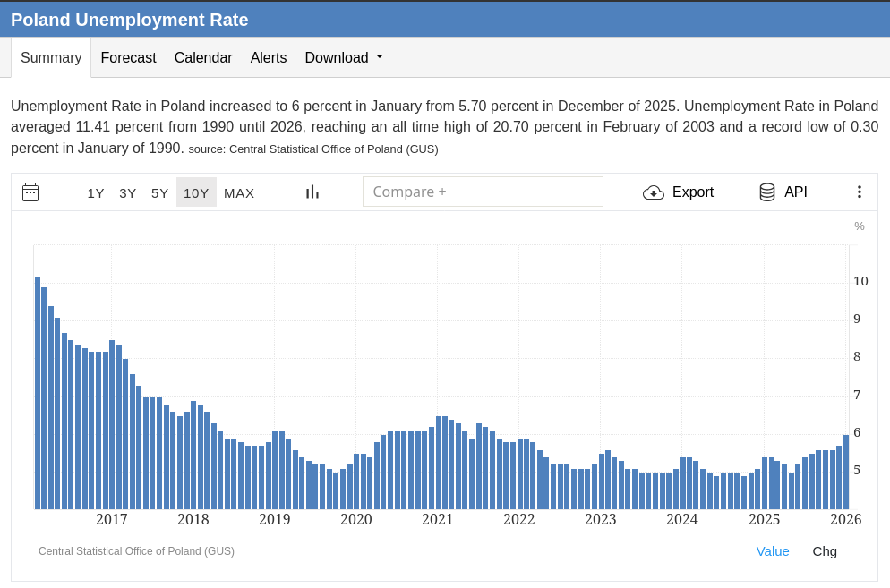Click the cloud download Export icon
The height and width of the screenshot is (588, 890).
(x=654, y=192)
